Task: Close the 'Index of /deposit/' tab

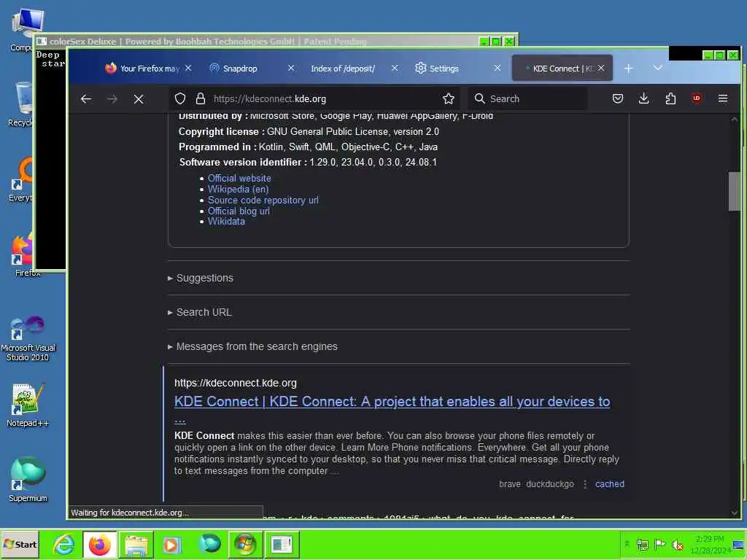Action: pyautogui.click(x=395, y=68)
